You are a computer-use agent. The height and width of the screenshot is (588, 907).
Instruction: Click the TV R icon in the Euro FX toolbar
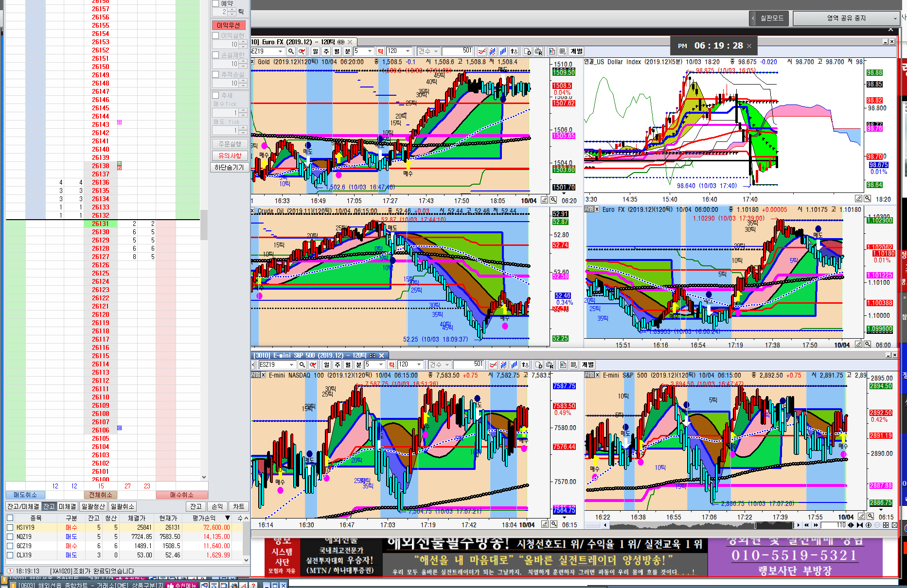[538, 52]
